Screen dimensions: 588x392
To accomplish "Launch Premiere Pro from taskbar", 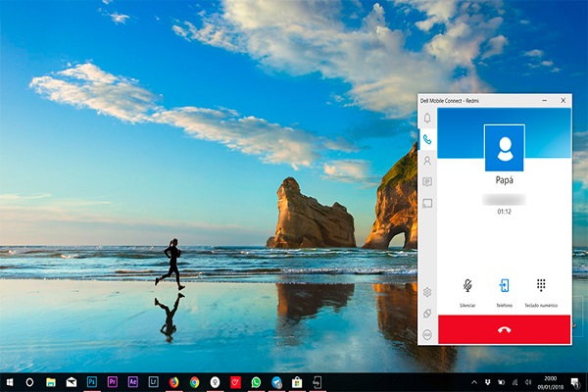I will (x=113, y=381).
